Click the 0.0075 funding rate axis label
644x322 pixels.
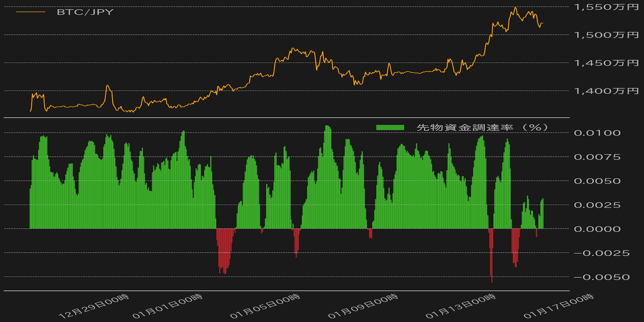click(597, 157)
